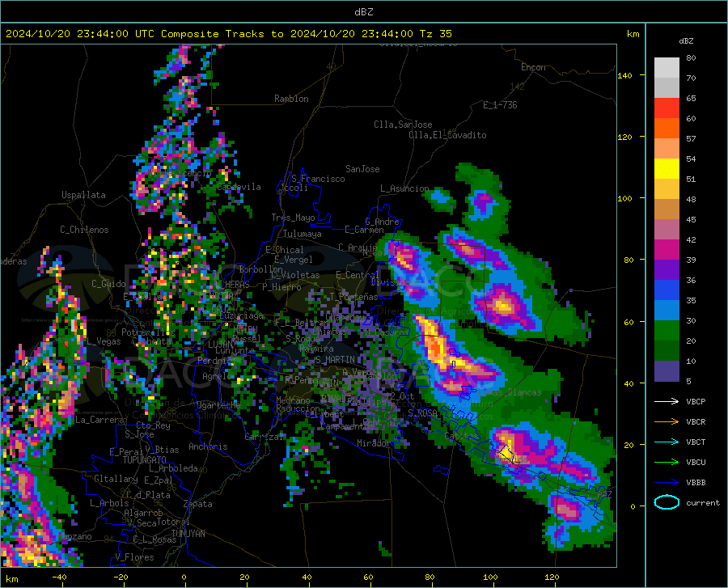
Task: Pick the slate 5-10 dBZ swatch
Action: 667,371
